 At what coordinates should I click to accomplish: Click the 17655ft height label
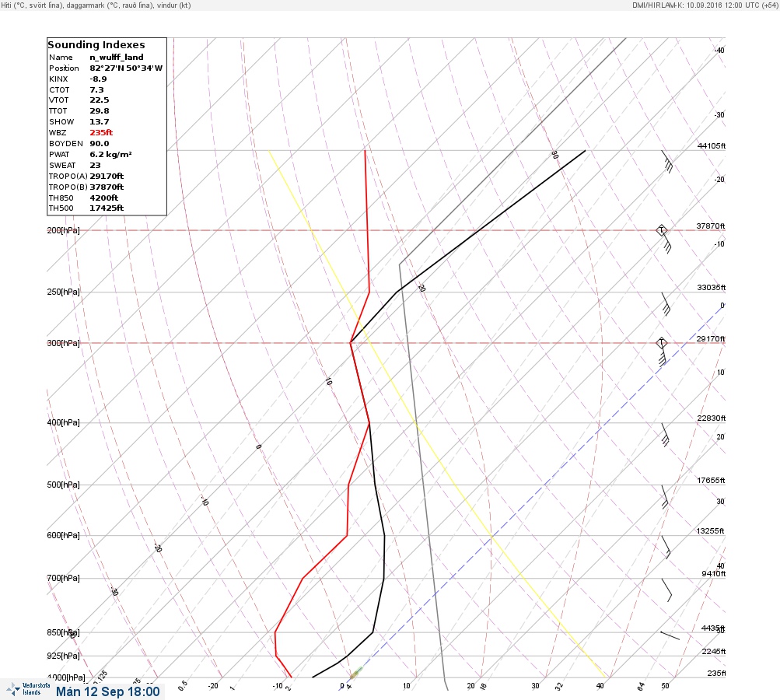[x=712, y=480]
